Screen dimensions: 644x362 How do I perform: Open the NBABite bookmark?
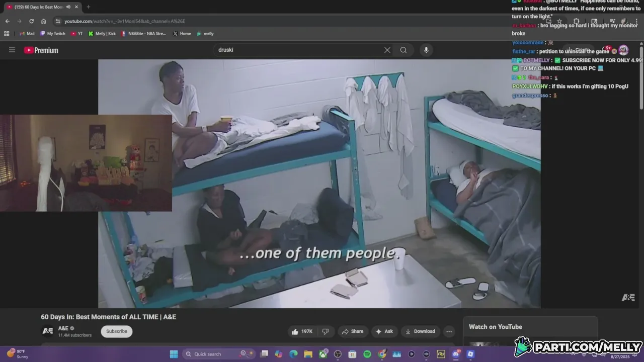143,34
